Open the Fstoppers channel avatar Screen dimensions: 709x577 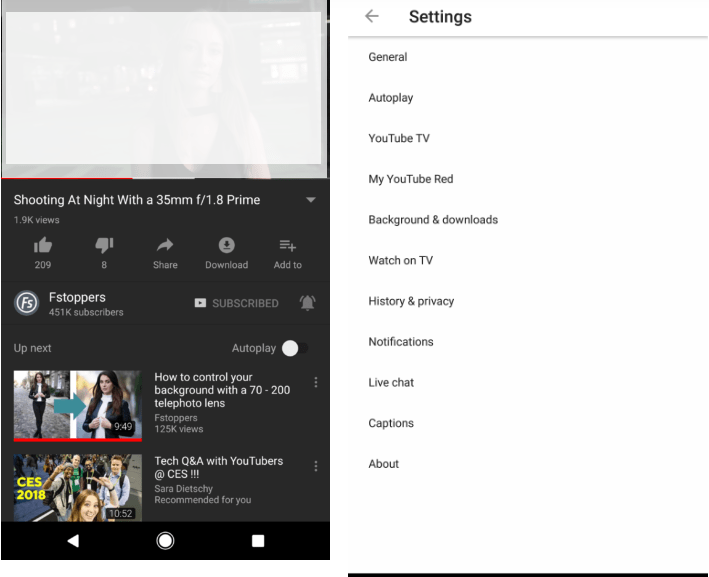click(27, 303)
